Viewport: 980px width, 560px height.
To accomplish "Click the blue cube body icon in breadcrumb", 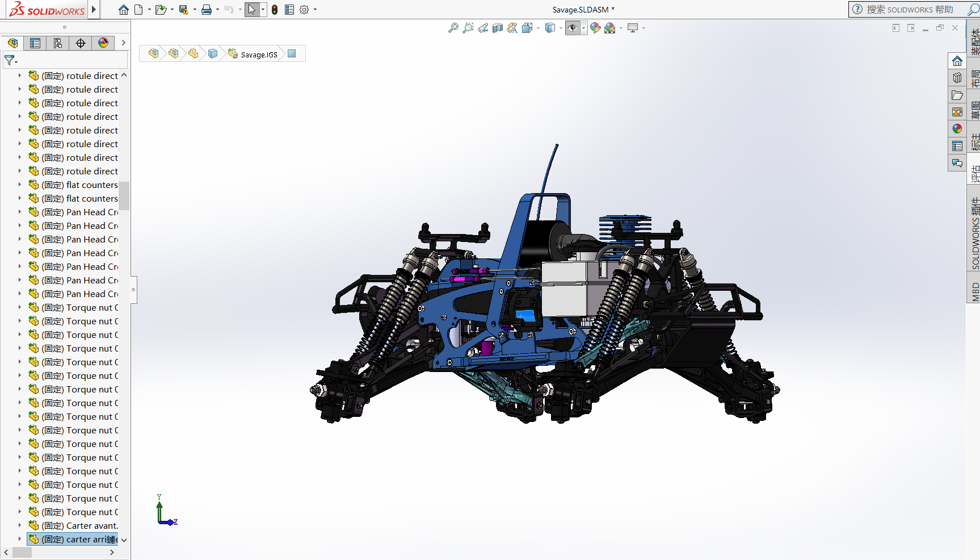I will click(x=213, y=53).
